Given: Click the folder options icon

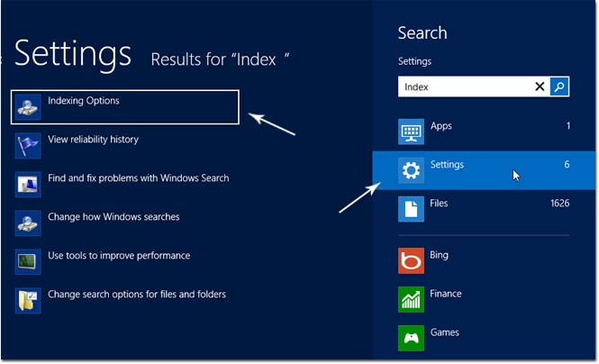Looking at the screenshot, I should 28,301.
